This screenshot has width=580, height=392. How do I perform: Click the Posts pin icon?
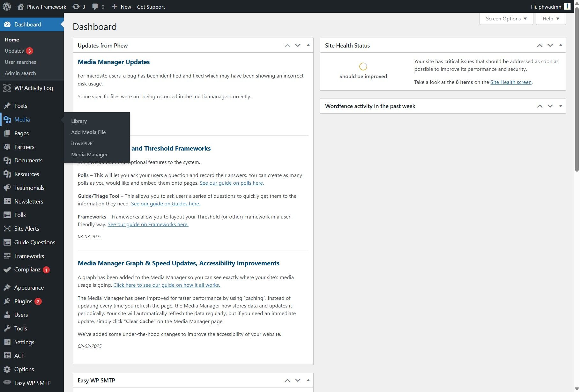point(7,106)
